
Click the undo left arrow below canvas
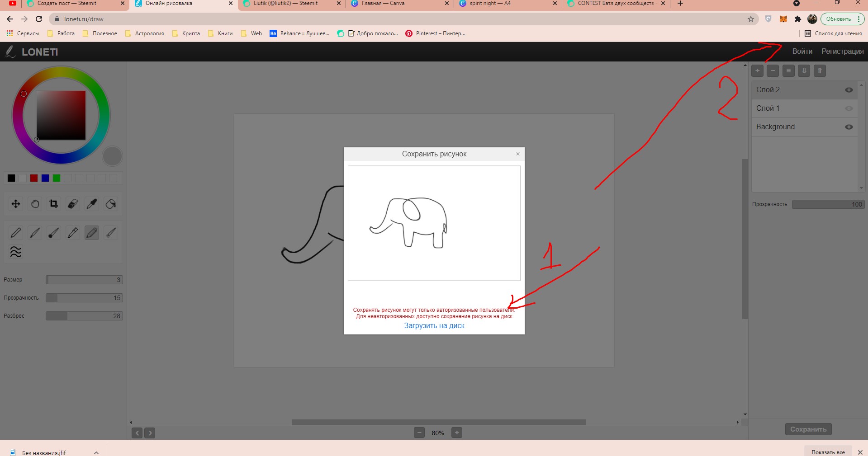coord(137,433)
